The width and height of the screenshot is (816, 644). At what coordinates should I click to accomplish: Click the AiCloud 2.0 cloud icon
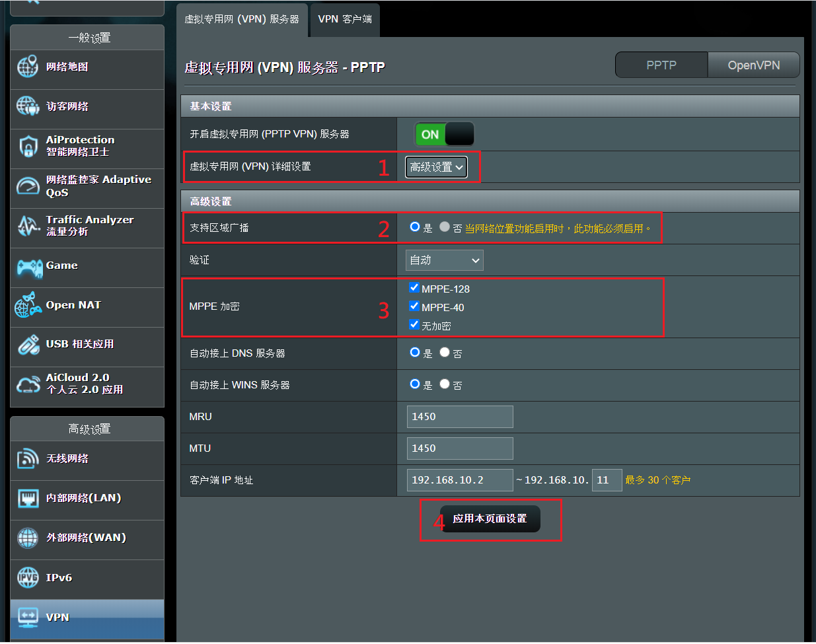point(28,384)
